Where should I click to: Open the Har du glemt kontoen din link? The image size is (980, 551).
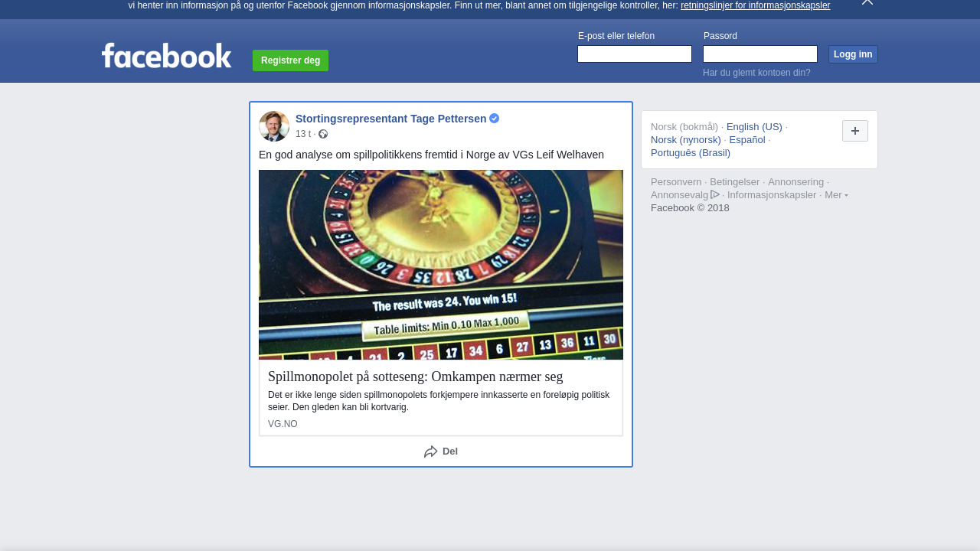(756, 73)
